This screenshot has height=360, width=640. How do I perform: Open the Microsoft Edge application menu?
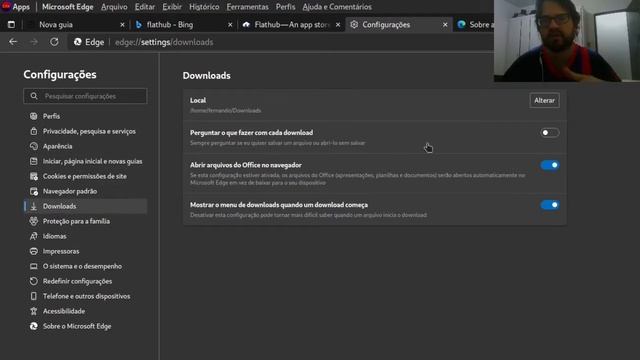click(68, 7)
